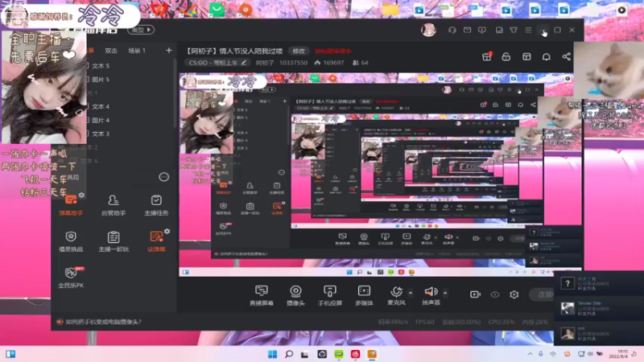The width and height of the screenshot is (644, 362).
Task: Add a 摄像头 camera source
Action: coord(295,295)
